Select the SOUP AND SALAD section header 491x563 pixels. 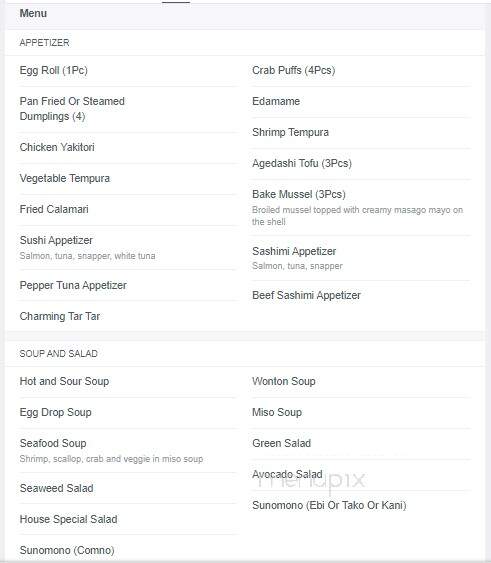(59, 354)
